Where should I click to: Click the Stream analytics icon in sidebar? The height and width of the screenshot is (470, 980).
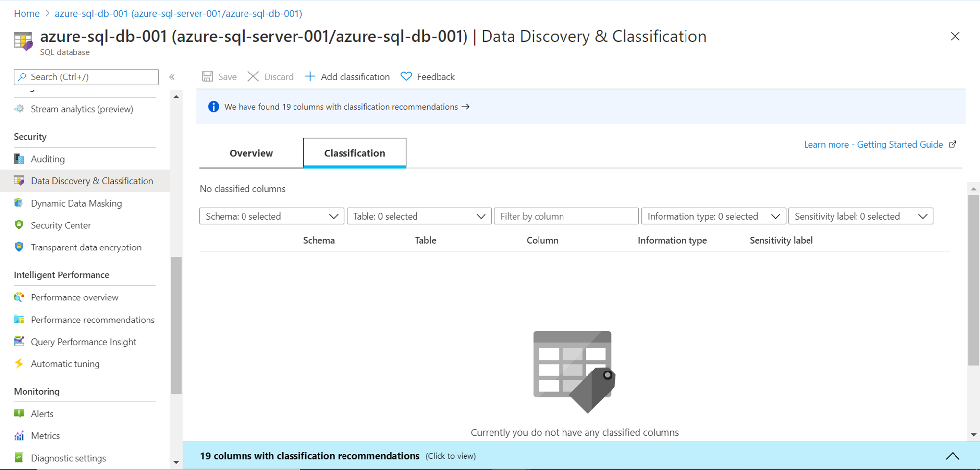pyautogui.click(x=19, y=109)
